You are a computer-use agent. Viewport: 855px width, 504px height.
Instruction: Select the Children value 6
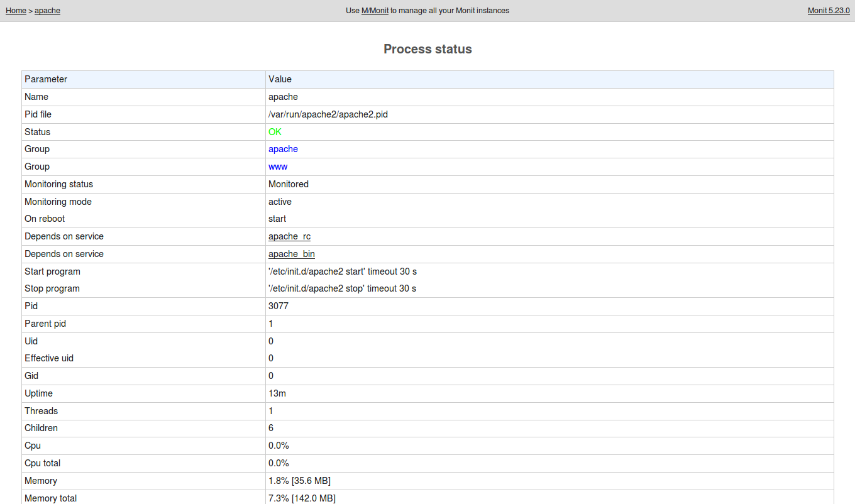pyautogui.click(x=271, y=428)
